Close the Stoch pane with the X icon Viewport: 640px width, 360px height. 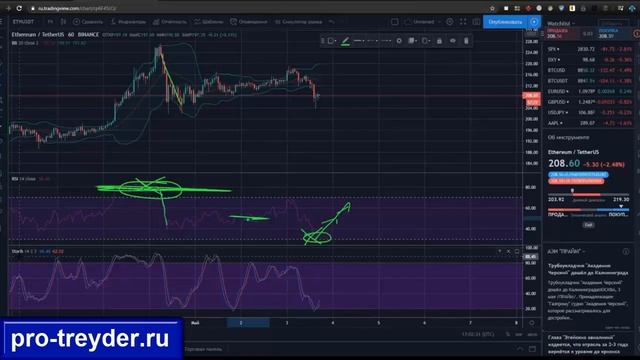[508, 251]
